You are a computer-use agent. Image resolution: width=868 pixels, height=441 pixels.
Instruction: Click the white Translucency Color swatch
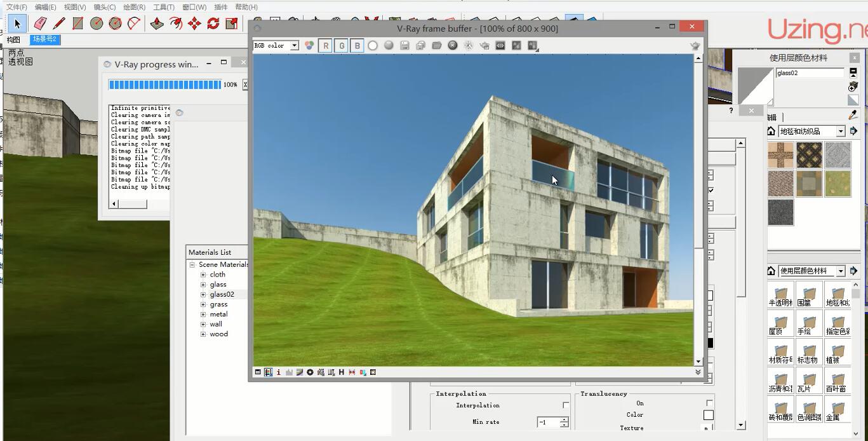pyautogui.click(x=708, y=415)
